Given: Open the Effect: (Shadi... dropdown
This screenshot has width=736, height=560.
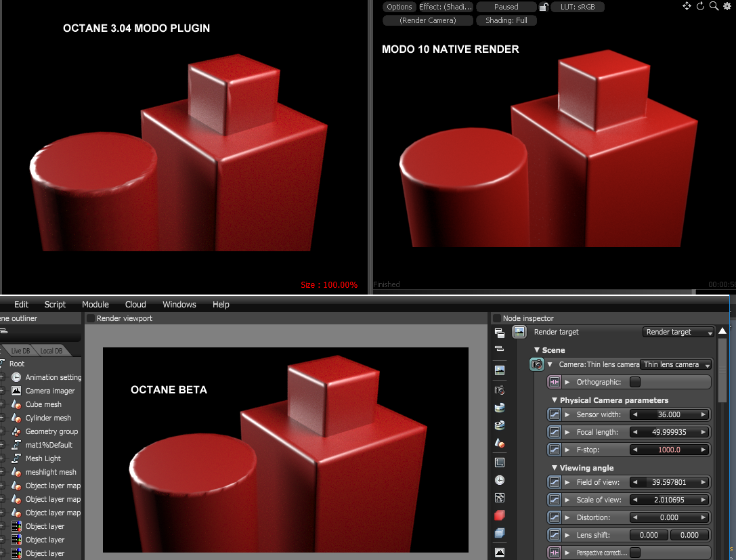Looking at the screenshot, I should click(x=446, y=7).
